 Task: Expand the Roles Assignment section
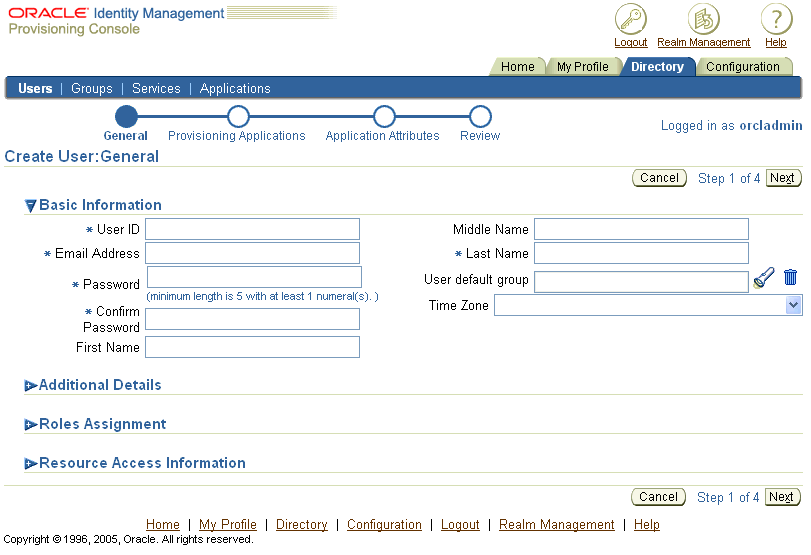coord(31,425)
